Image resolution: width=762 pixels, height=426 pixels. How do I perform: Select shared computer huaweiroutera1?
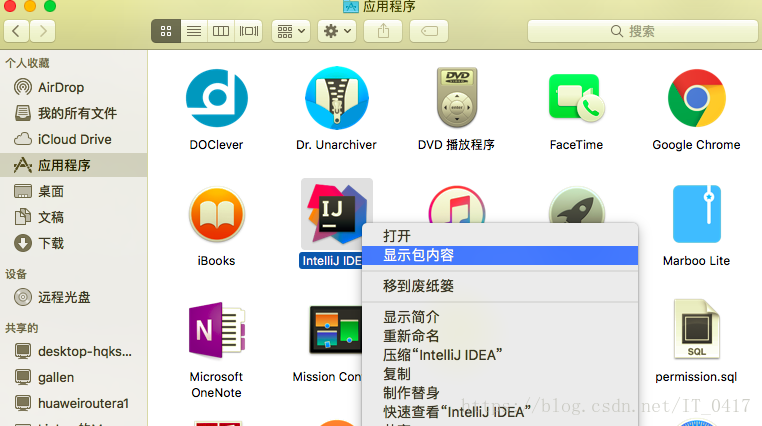(73, 403)
